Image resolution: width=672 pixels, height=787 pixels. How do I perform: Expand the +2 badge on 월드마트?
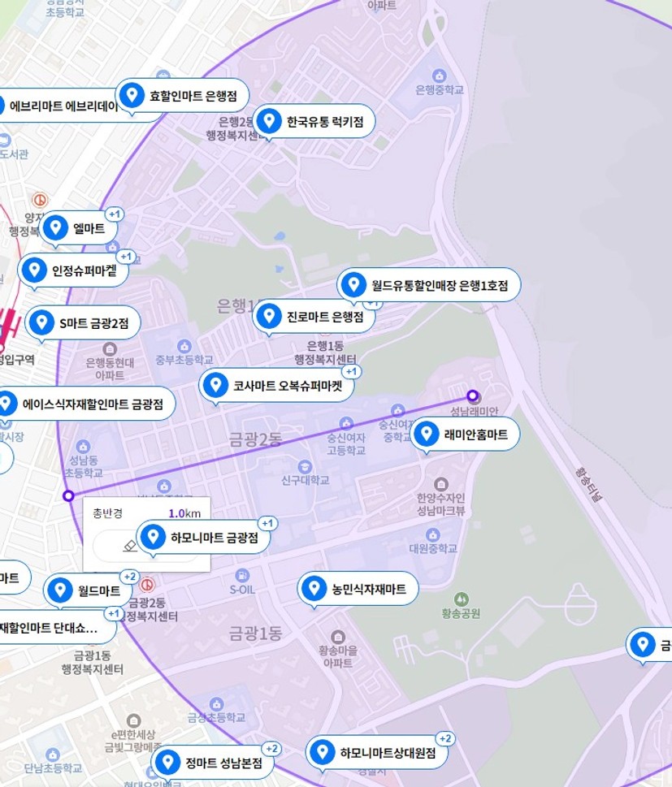coord(129,577)
